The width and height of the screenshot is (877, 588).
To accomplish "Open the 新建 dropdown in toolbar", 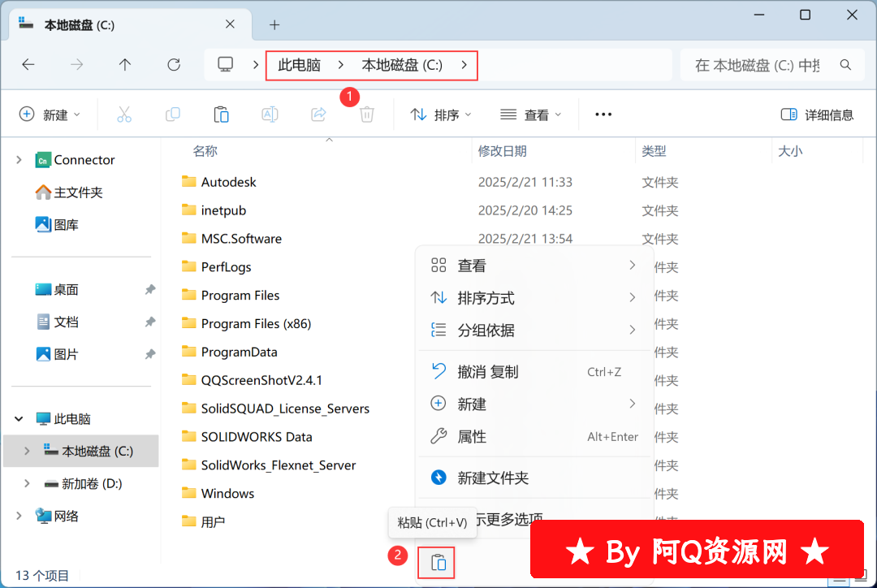I will 50,115.
